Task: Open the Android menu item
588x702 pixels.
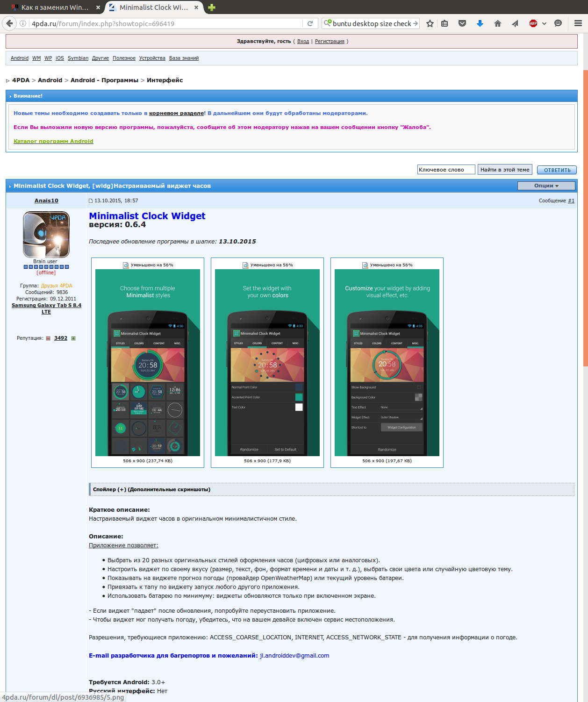Action: tap(20, 58)
